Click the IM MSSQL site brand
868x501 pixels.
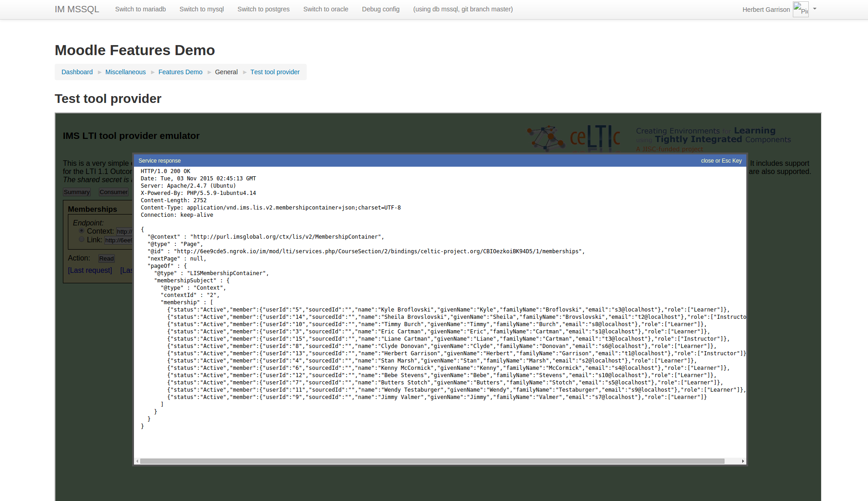pyautogui.click(x=77, y=9)
